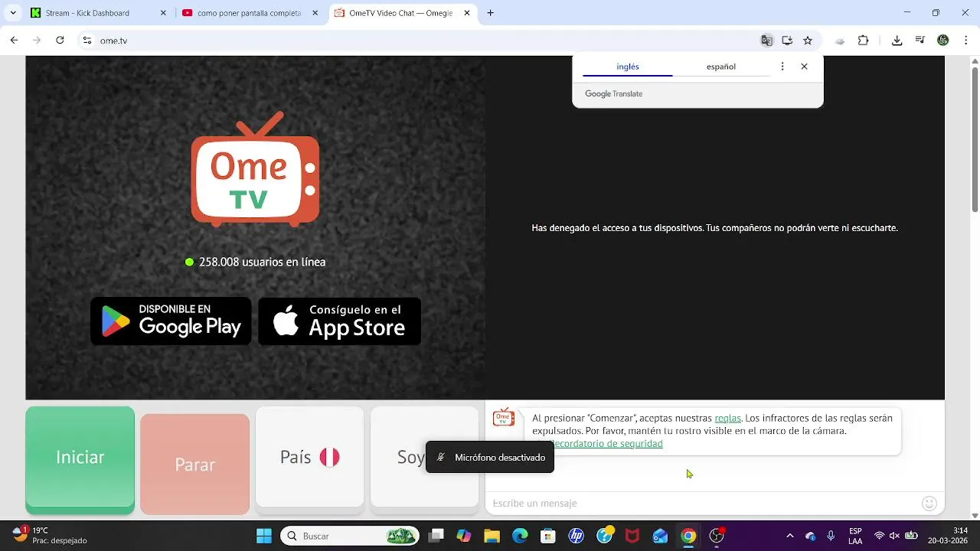Viewport: 980px width, 551px height.
Task: Click the Google Translate icon in address bar
Action: [766, 41]
